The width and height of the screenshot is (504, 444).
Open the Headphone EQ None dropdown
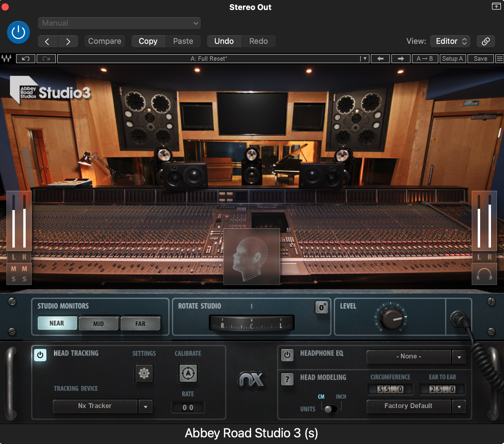tap(459, 357)
